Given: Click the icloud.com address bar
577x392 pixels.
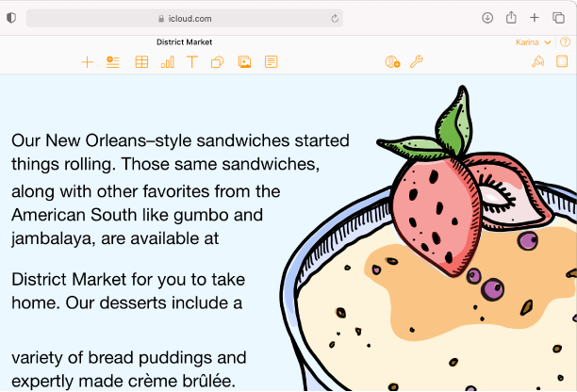Looking at the screenshot, I should (x=185, y=19).
